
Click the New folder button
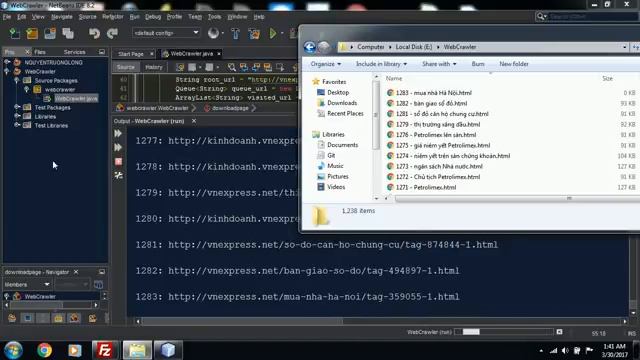[513, 64]
